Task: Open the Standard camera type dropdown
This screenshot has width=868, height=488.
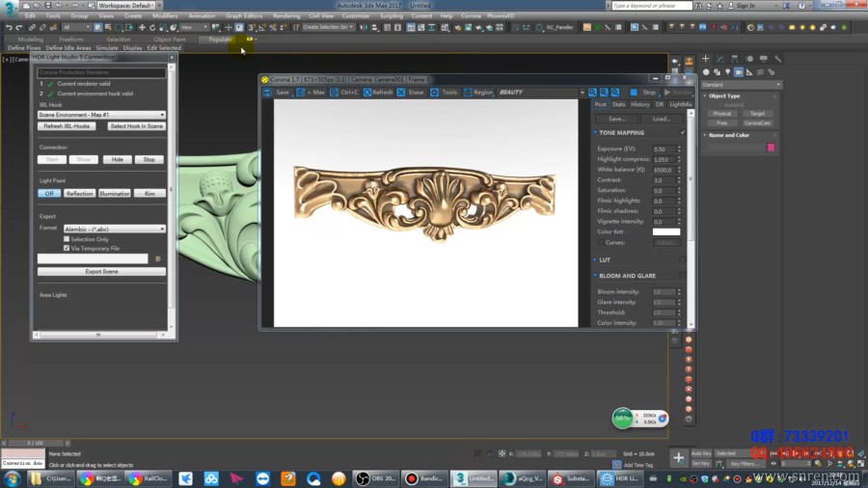Action: click(x=741, y=85)
